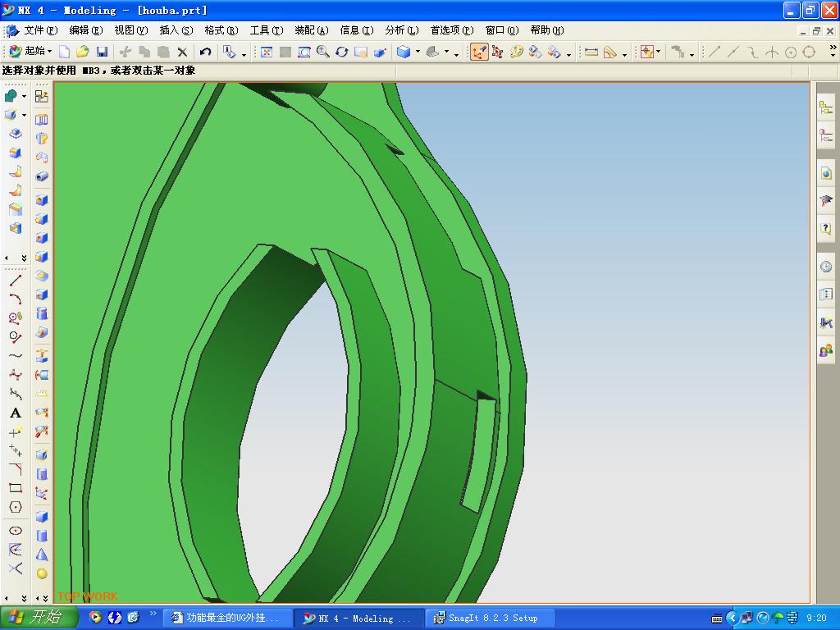840x630 pixels.
Task: Click the measure angle icon
Action: coord(610,52)
